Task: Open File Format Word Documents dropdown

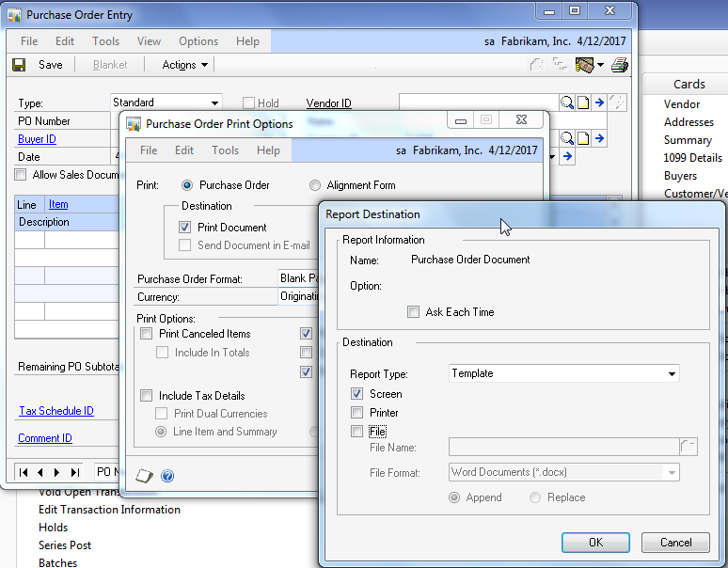Action: tap(672, 472)
